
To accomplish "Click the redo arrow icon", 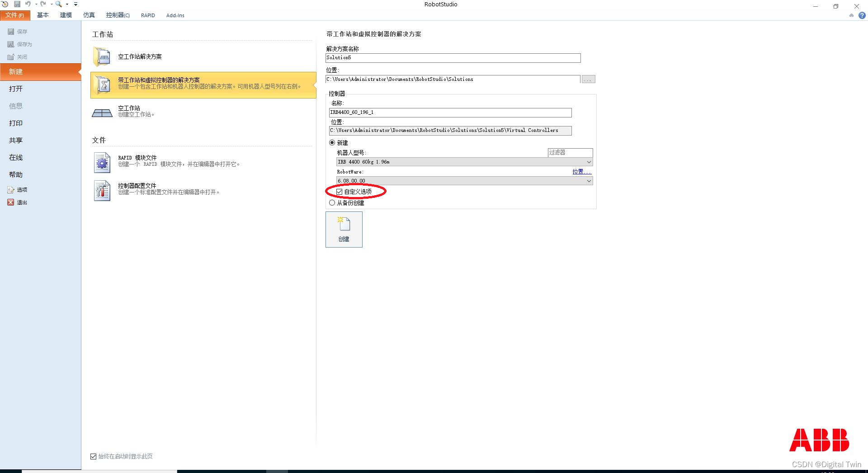I will click(43, 4).
